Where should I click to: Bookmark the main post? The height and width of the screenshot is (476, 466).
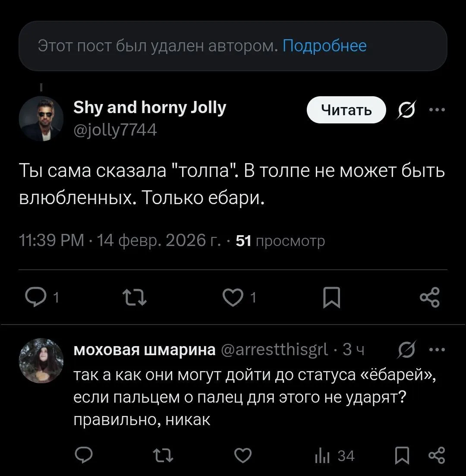click(x=332, y=298)
